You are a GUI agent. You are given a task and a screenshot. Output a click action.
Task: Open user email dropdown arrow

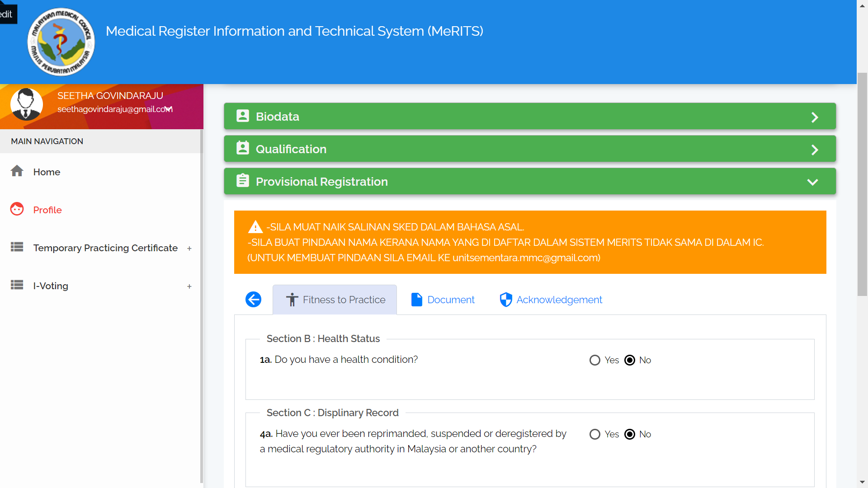point(168,109)
